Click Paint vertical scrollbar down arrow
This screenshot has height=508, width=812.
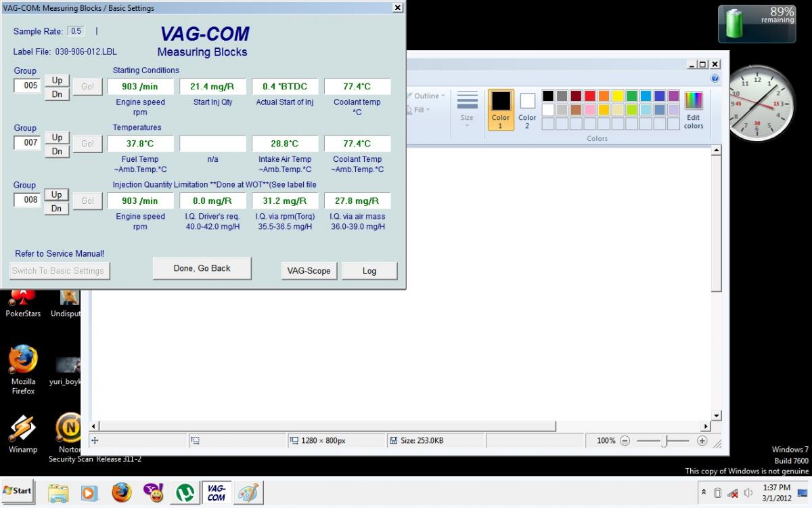click(717, 415)
